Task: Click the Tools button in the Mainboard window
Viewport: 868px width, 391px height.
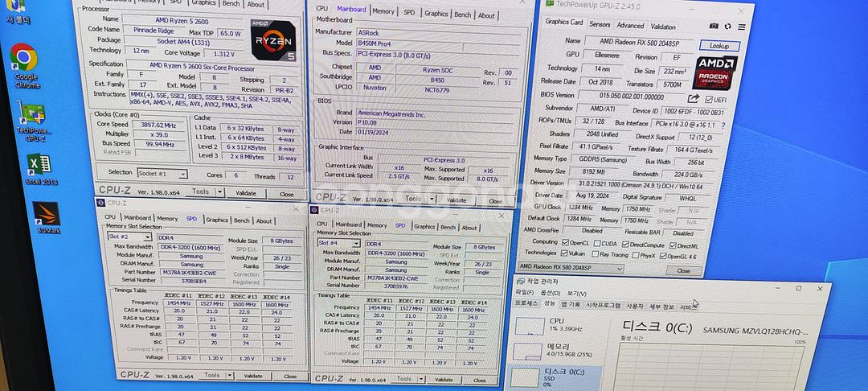Action: coord(413,199)
